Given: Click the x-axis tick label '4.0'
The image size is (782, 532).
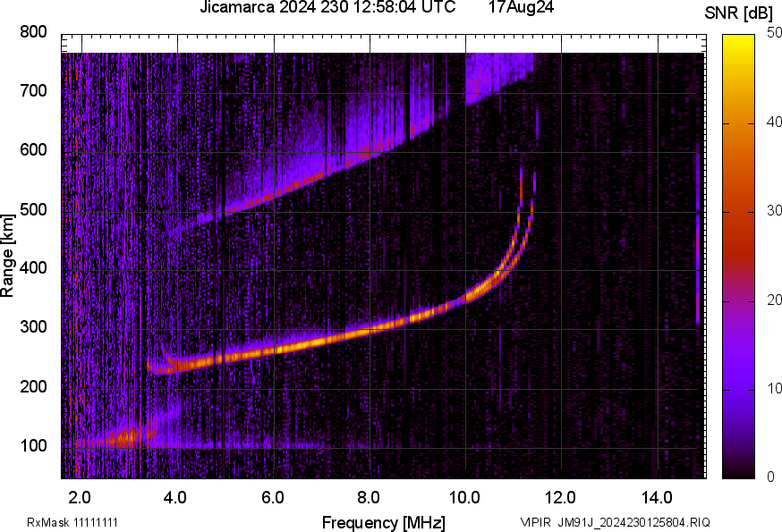Looking at the screenshot, I should 175,498.
